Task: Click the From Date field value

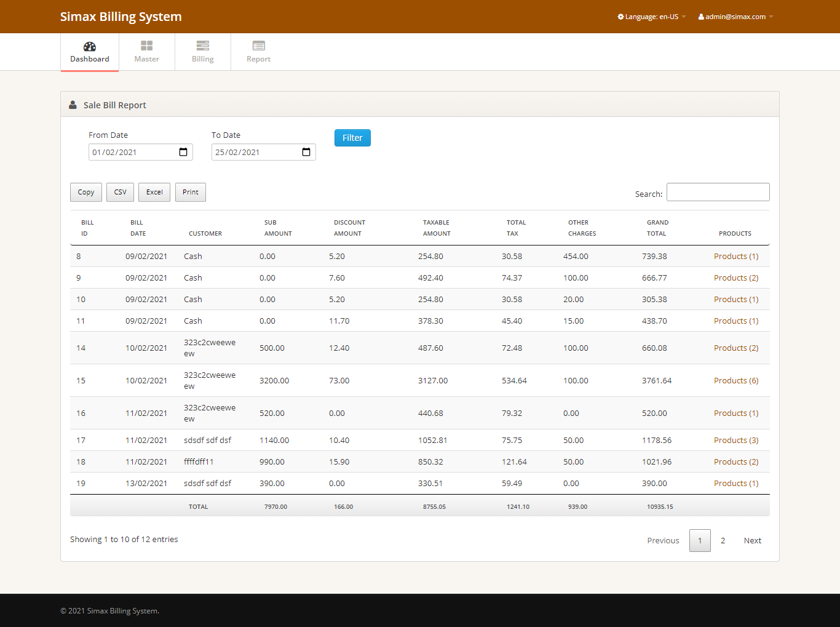Action: (x=114, y=152)
